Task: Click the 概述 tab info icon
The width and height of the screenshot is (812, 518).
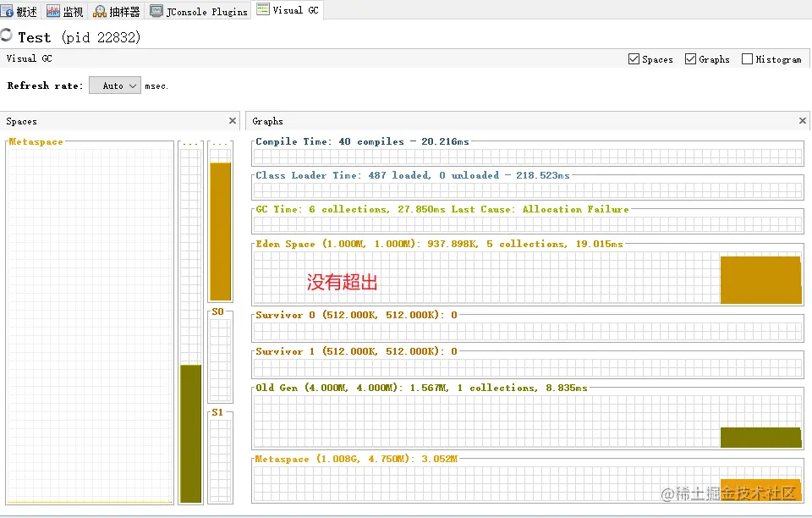Action: tap(7, 11)
